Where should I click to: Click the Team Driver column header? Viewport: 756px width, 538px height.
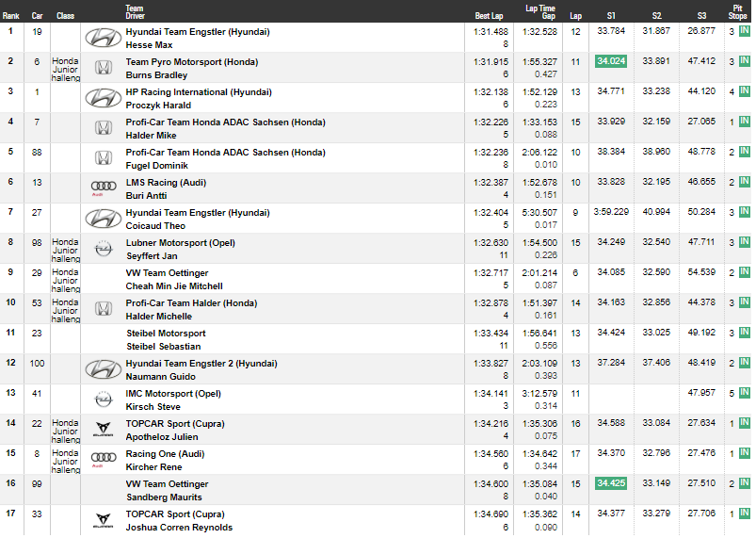click(x=135, y=12)
